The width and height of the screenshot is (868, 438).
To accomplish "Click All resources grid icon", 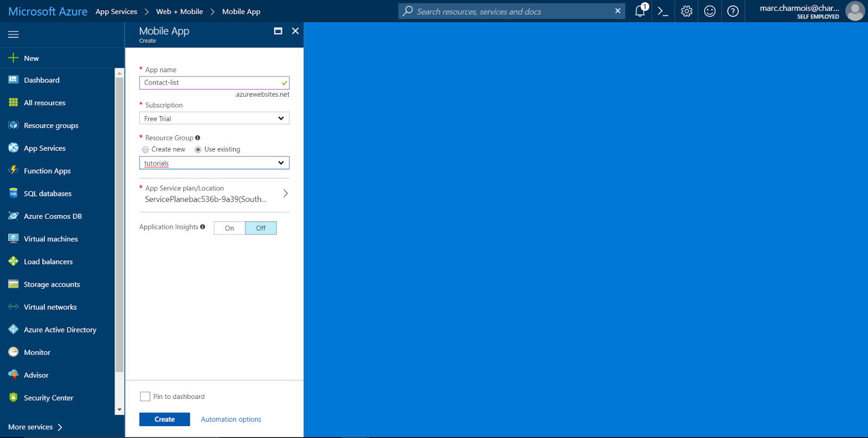I will pos(14,103).
